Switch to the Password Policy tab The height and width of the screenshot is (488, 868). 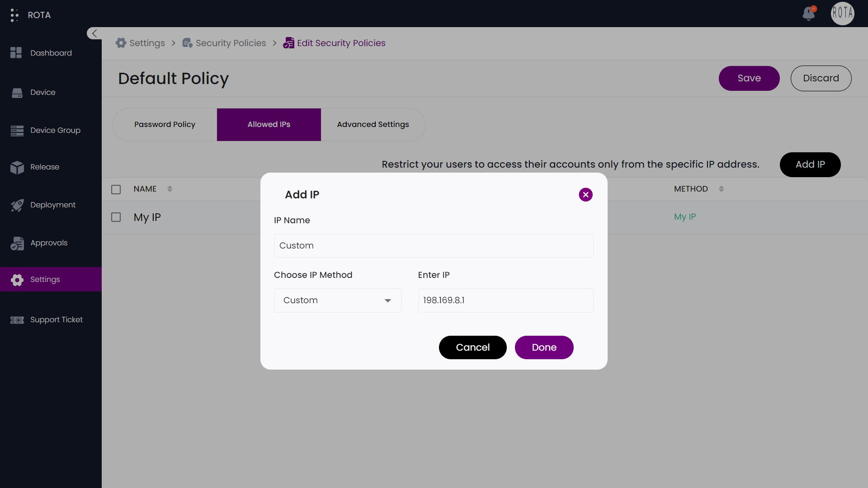tap(165, 125)
